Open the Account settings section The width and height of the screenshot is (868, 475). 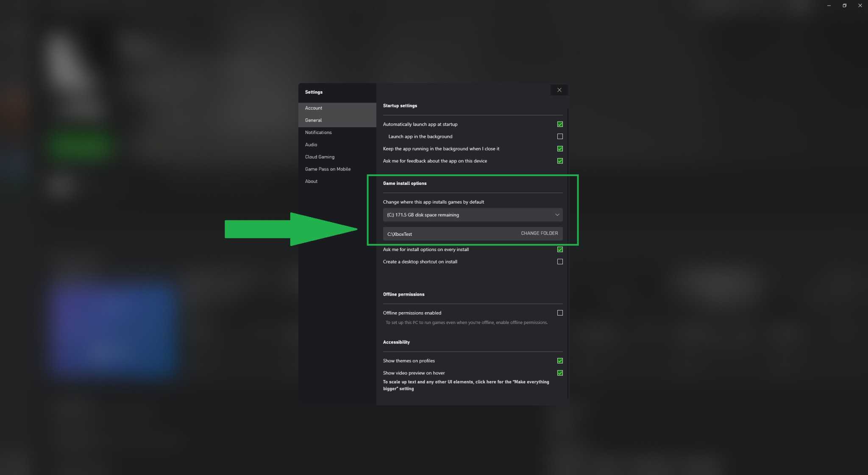coord(313,108)
